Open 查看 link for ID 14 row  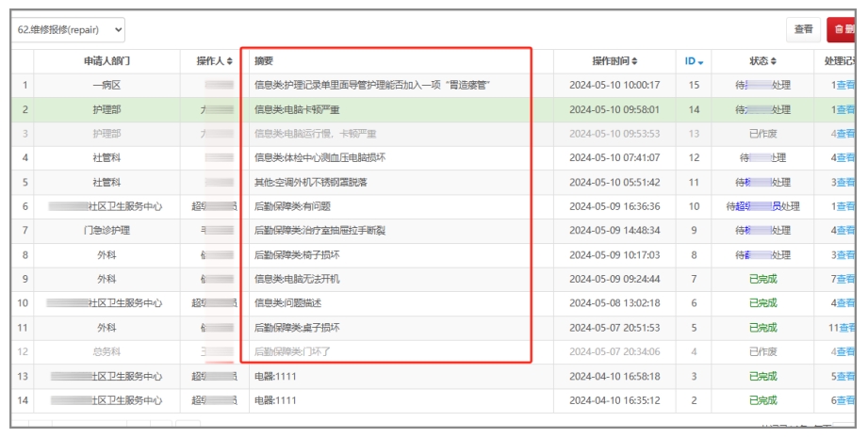pyautogui.click(x=846, y=109)
